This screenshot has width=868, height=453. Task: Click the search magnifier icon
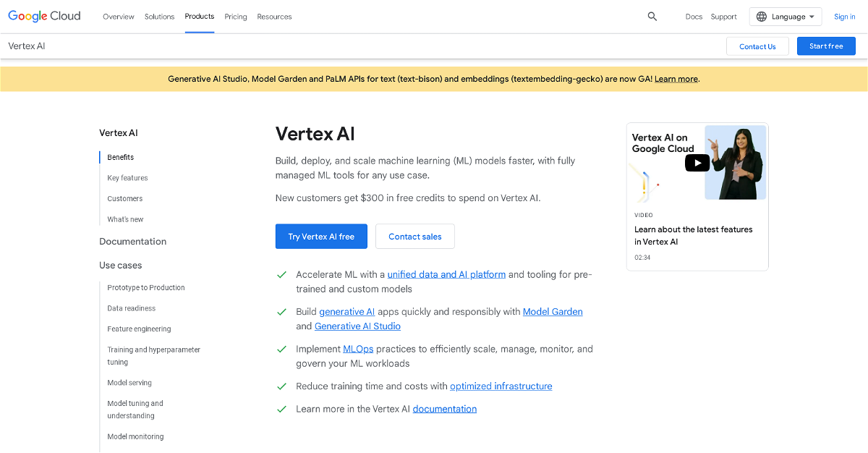652,17
